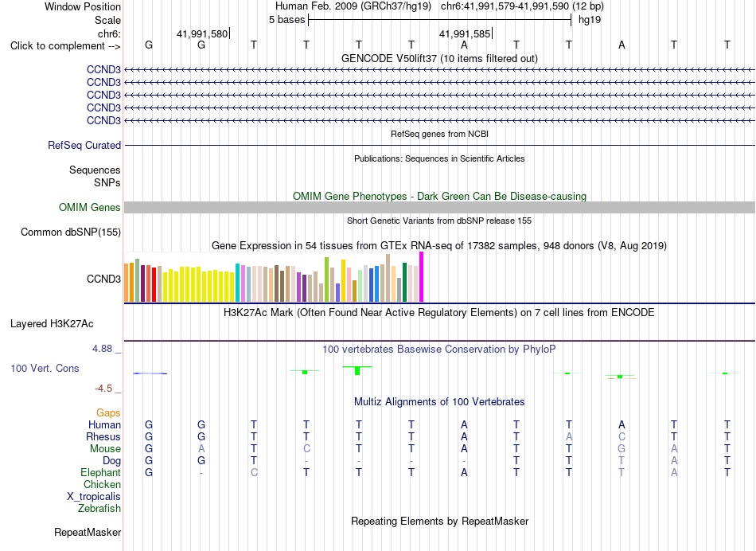The width and height of the screenshot is (756, 551).
Task: Click the dark green bar in the GTEx chart
Action: click(404, 282)
